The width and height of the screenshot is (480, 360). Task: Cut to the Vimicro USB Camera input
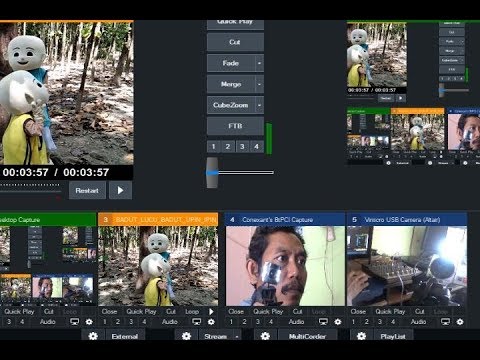point(420,312)
